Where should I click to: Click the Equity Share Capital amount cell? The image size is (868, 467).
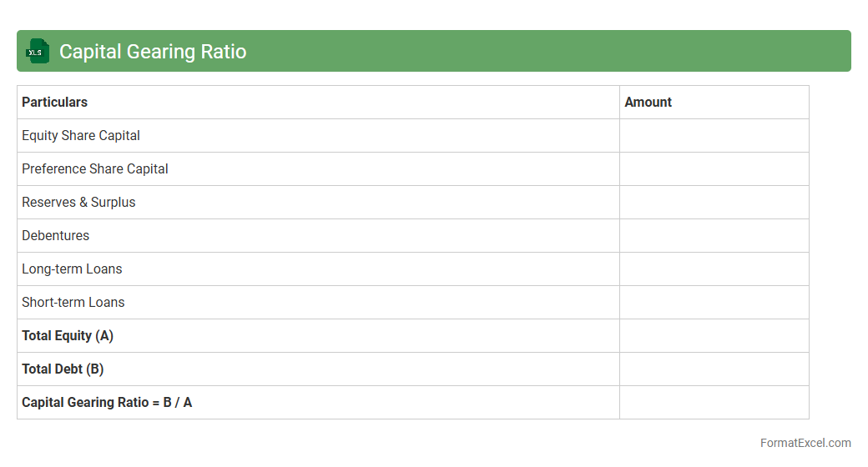pyautogui.click(x=714, y=136)
